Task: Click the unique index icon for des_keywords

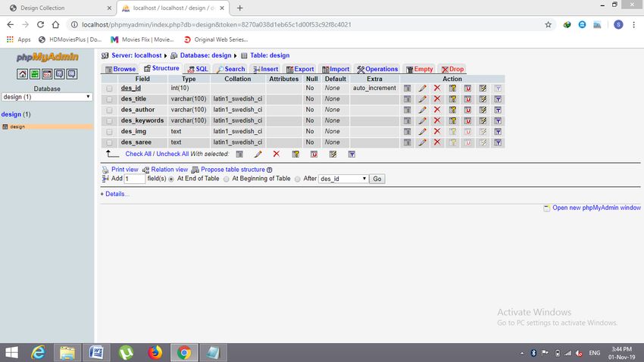Action: pyautogui.click(x=467, y=120)
